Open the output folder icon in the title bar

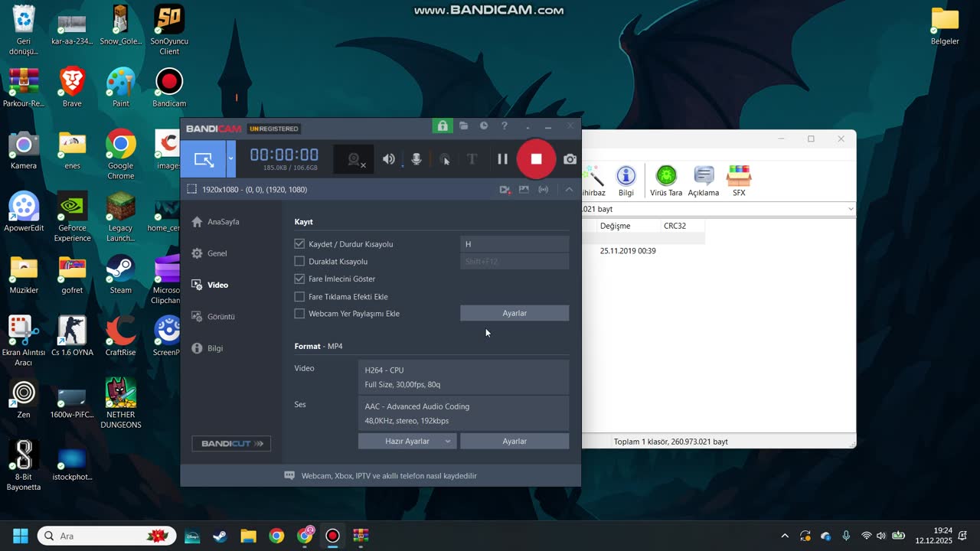coord(463,126)
